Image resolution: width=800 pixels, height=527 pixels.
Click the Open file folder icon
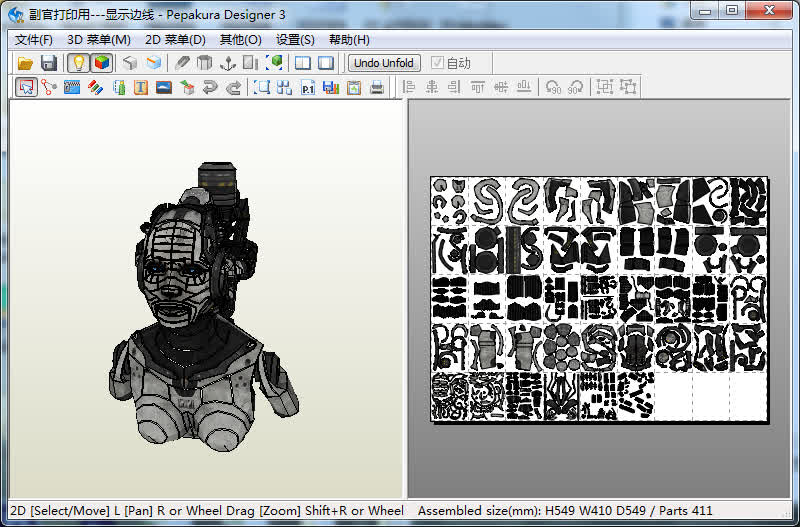pyautogui.click(x=25, y=63)
